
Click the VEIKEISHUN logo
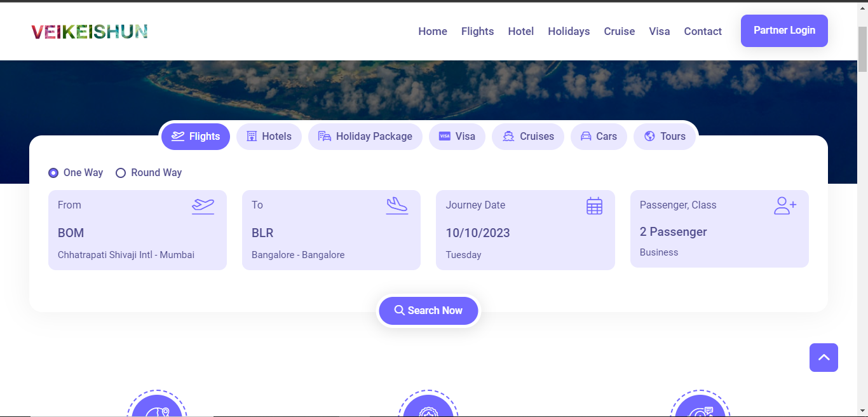(90, 31)
